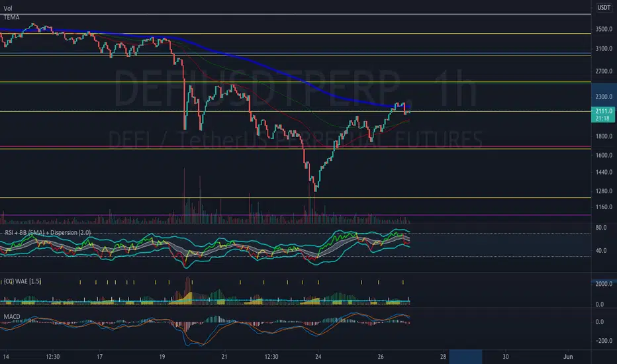Click the current price label 2111.0
617x364 pixels.
(603, 111)
